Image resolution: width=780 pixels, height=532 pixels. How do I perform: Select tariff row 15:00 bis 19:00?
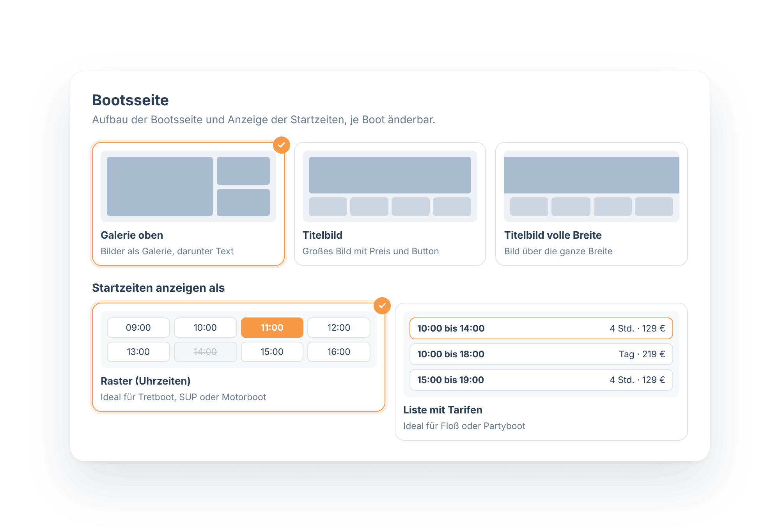tap(541, 380)
